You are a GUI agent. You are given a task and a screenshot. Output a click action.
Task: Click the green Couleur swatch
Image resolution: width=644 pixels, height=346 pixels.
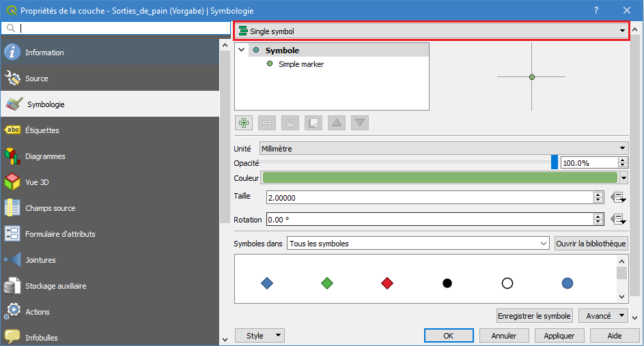point(440,177)
